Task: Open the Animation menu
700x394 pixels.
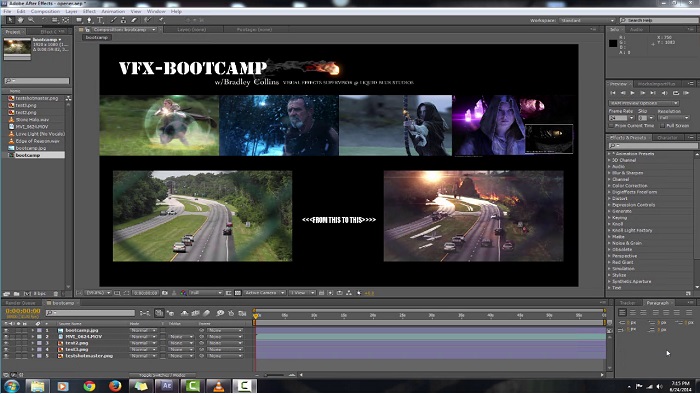Action: pyautogui.click(x=113, y=11)
